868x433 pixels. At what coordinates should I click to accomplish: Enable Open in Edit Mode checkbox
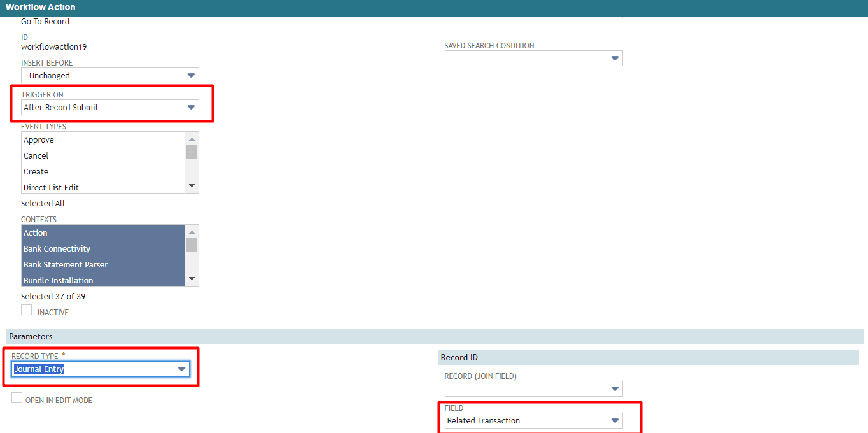pyautogui.click(x=17, y=398)
